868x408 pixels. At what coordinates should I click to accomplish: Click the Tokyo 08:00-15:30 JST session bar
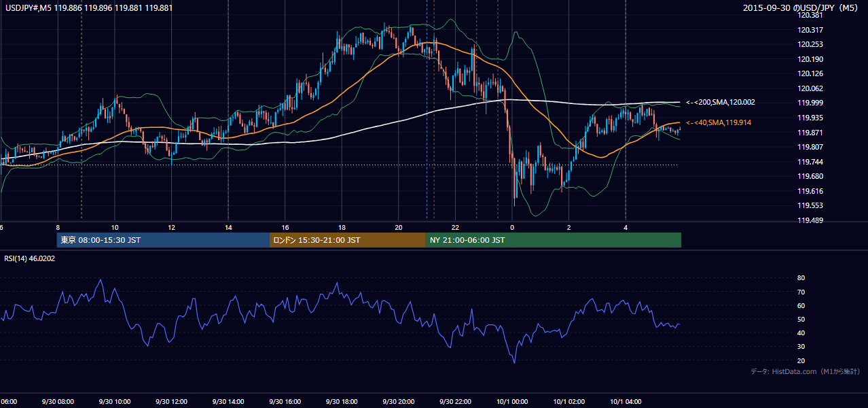164,240
